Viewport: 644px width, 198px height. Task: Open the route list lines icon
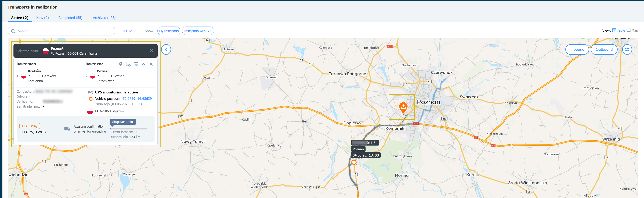(x=136, y=64)
